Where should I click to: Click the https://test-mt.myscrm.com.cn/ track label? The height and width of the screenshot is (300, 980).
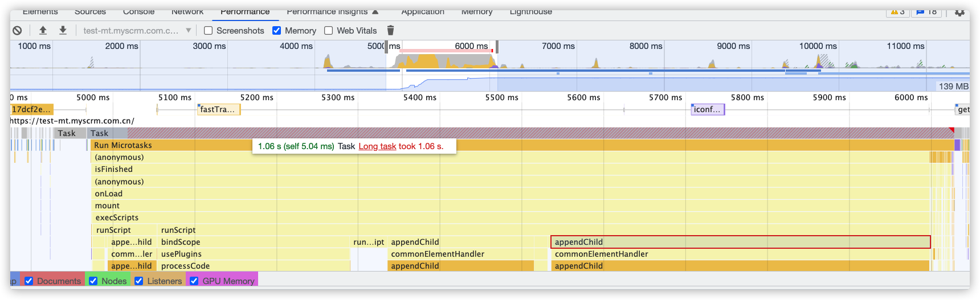click(72, 121)
